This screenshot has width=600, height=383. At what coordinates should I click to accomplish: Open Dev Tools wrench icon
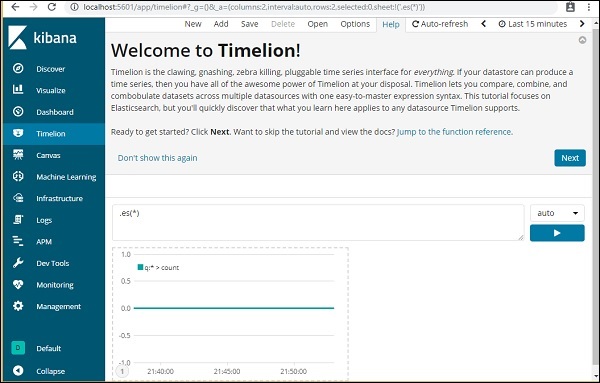pos(18,263)
